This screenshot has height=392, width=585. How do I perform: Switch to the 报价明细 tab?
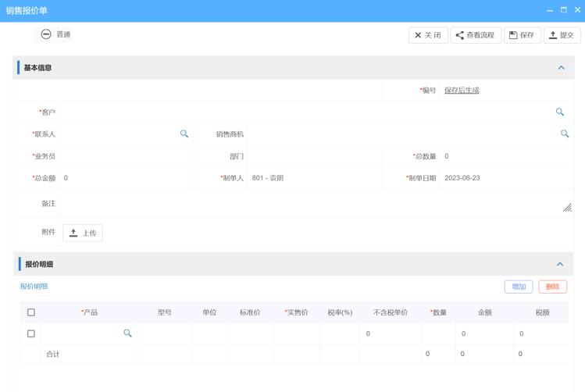tap(34, 287)
